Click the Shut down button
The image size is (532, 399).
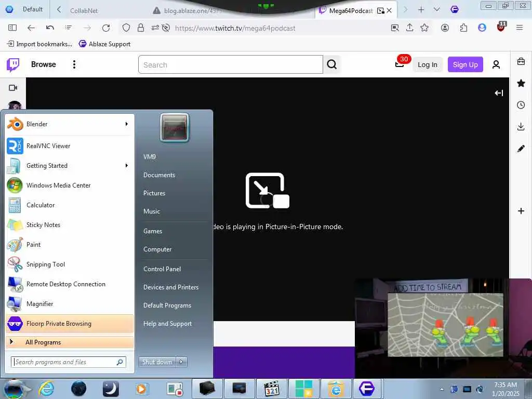coord(157,362)
